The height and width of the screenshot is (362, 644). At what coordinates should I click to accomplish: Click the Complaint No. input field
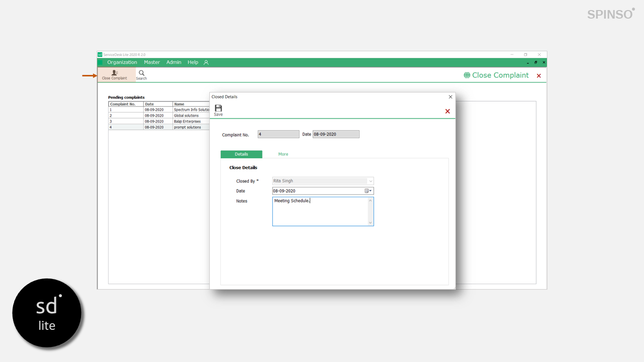pyautogui.click(x=278, y=134)
